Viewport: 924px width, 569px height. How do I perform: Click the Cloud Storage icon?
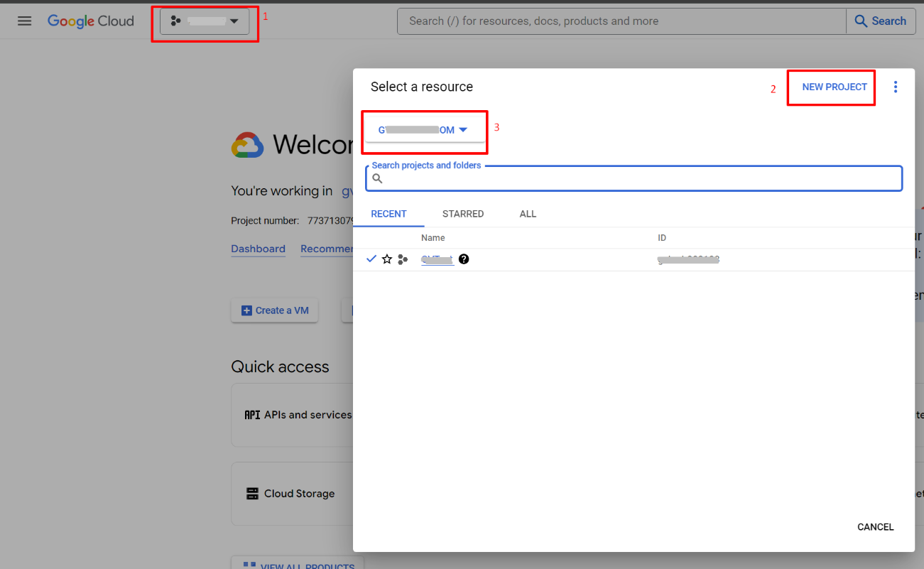[252, 494]
